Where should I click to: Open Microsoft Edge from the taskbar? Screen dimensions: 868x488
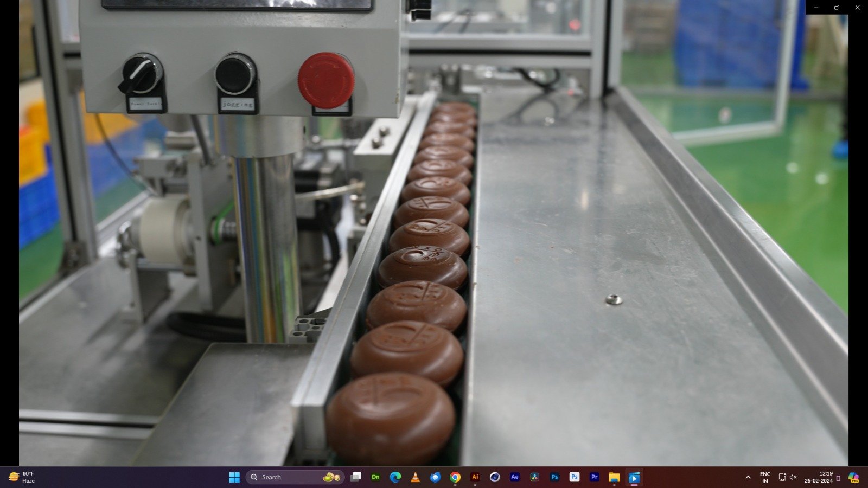395,477
